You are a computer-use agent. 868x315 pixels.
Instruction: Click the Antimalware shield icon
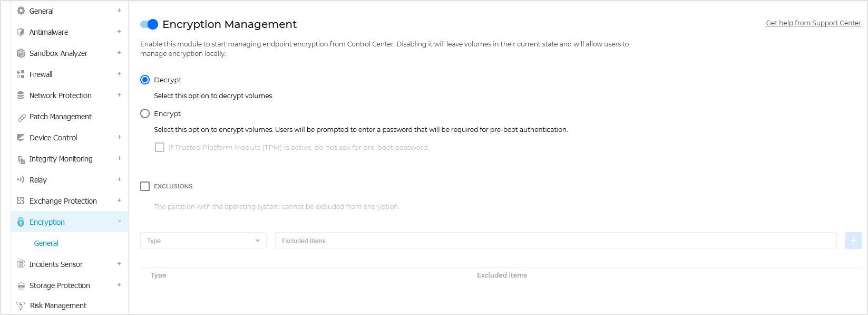(21, 32)
